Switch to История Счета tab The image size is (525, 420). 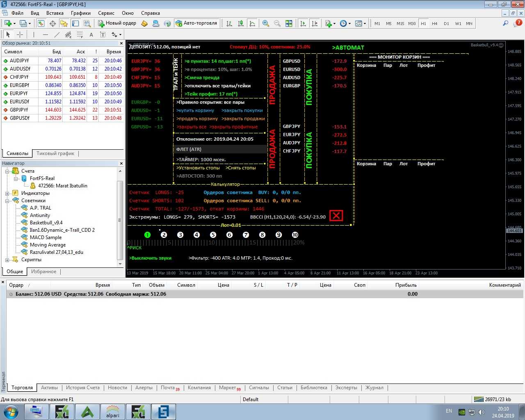click(82, 388)
